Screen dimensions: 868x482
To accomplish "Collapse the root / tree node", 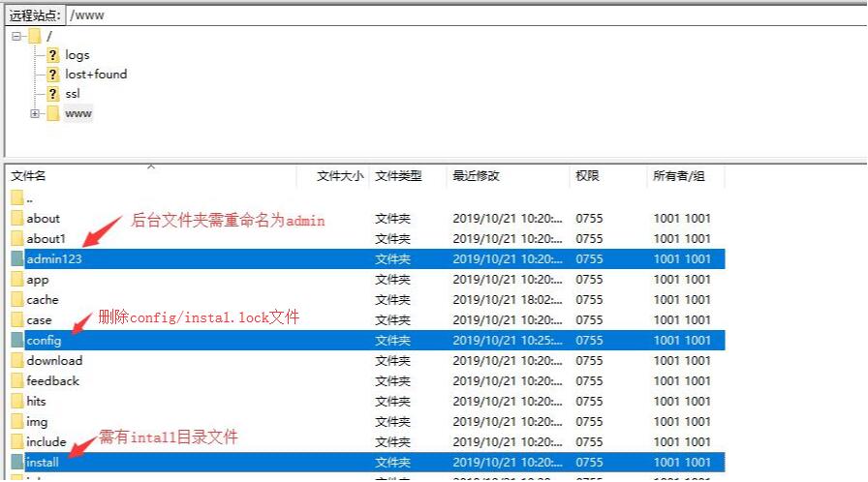I will pyautogui.click(x=16, y=37).
